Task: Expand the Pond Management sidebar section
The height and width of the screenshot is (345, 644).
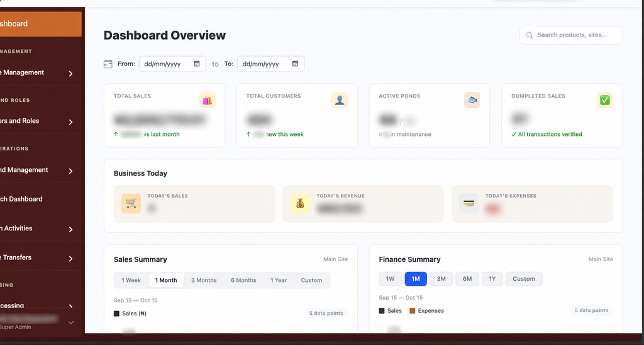Action: (70, 171)
